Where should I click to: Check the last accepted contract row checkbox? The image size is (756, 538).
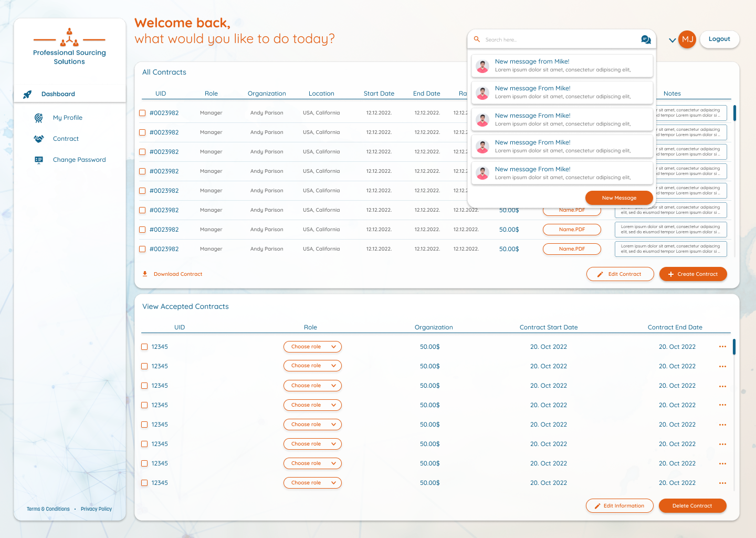(144, 482)
